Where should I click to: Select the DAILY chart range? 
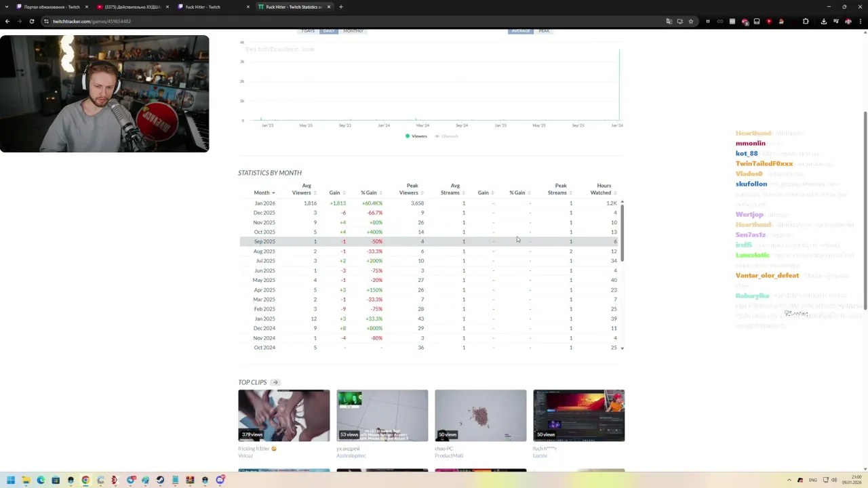(329, 31)
